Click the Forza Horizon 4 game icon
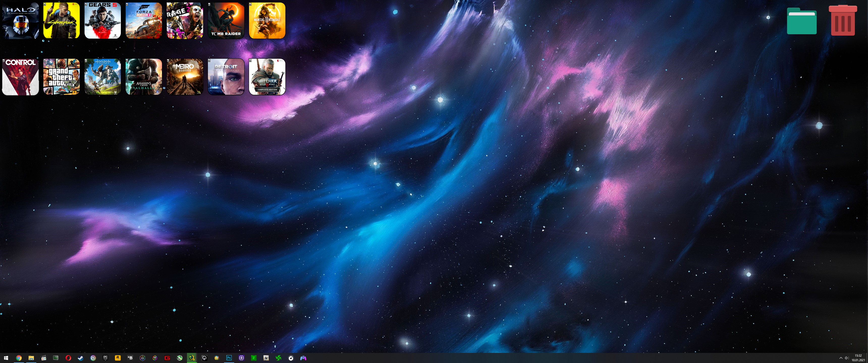The height and width of the screenshot is (363, 868). [144, 20]
